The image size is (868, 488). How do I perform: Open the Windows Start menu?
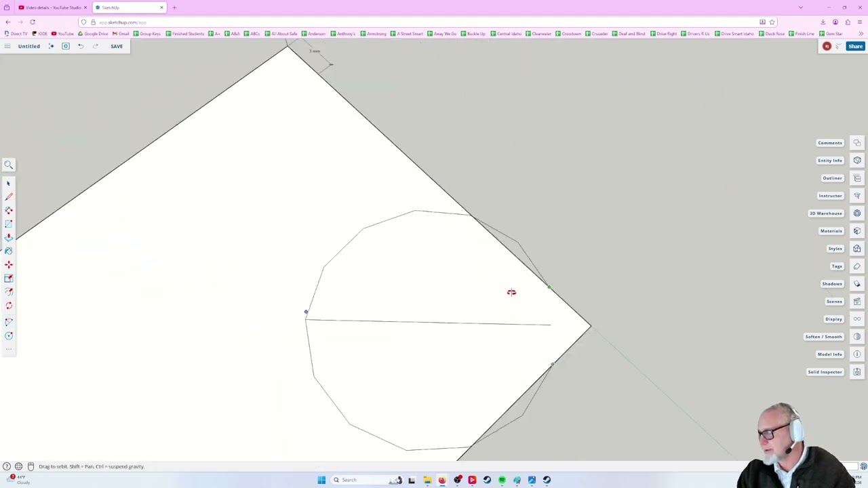321,480
